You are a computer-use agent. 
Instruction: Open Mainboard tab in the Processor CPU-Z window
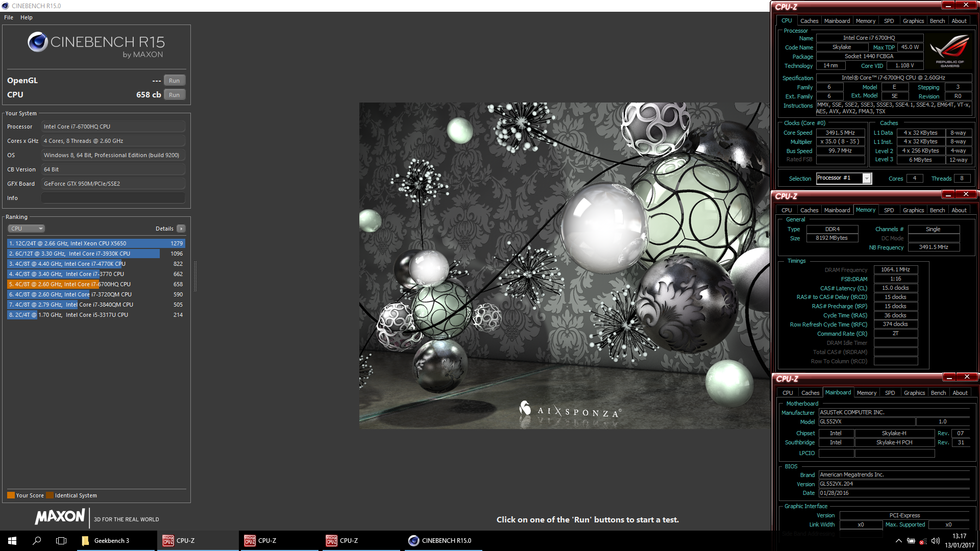[837, 21]
